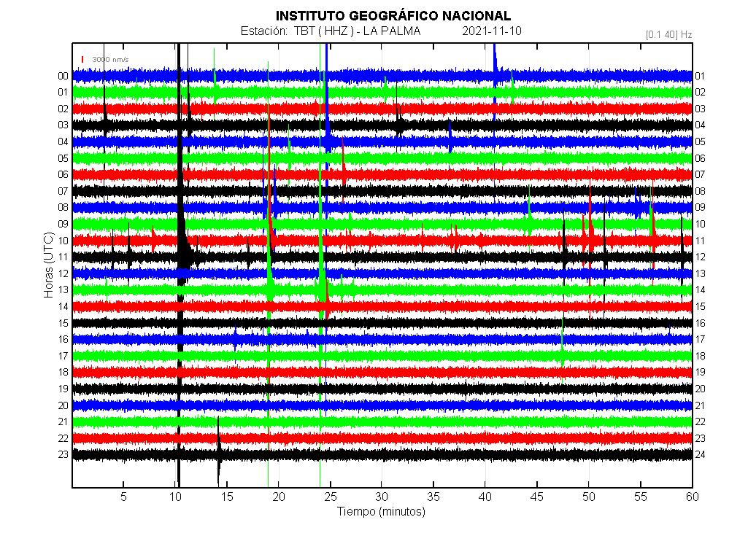Click the left-axis hour label 06

[x=63, y=174]
